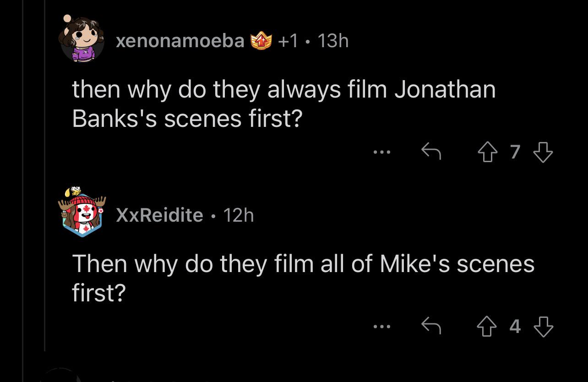The width and height of the screenshot is (588, 382).
Task: Open more options on xenonamoeba's comment
Action: click(x=381, y=151)
